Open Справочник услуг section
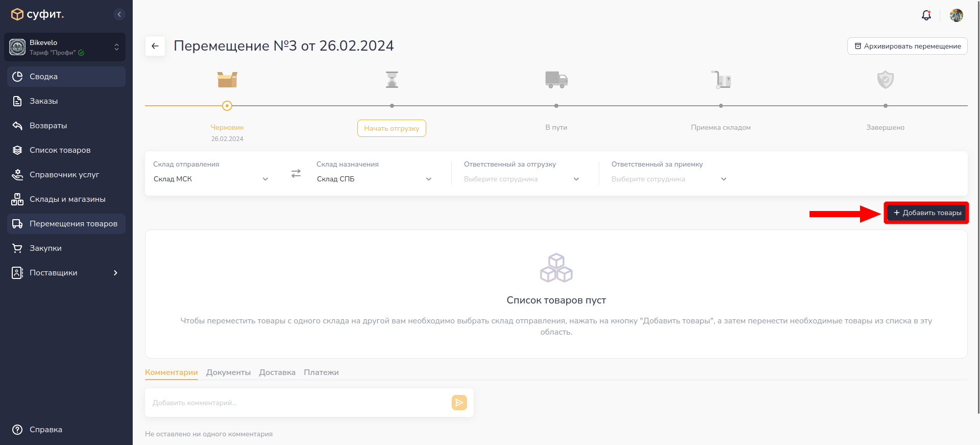Viewport: 980px width, 445px height. 66,175
